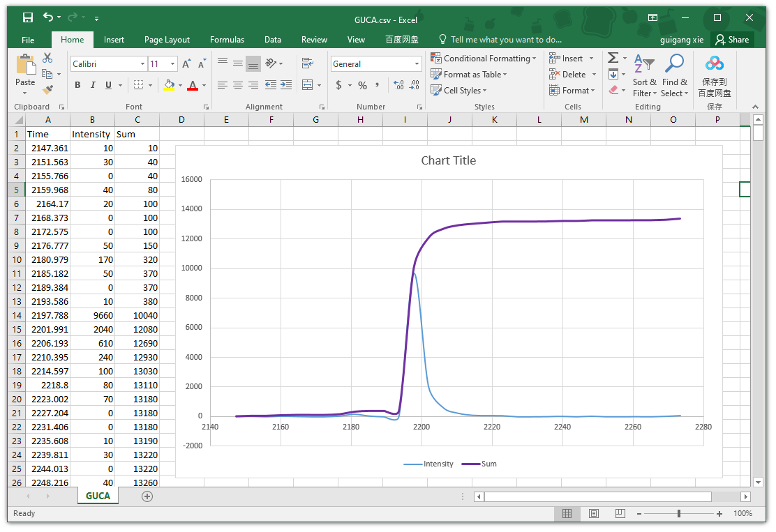
Task: Expand the General number format dropdown
Action: (x=417, y=64)
